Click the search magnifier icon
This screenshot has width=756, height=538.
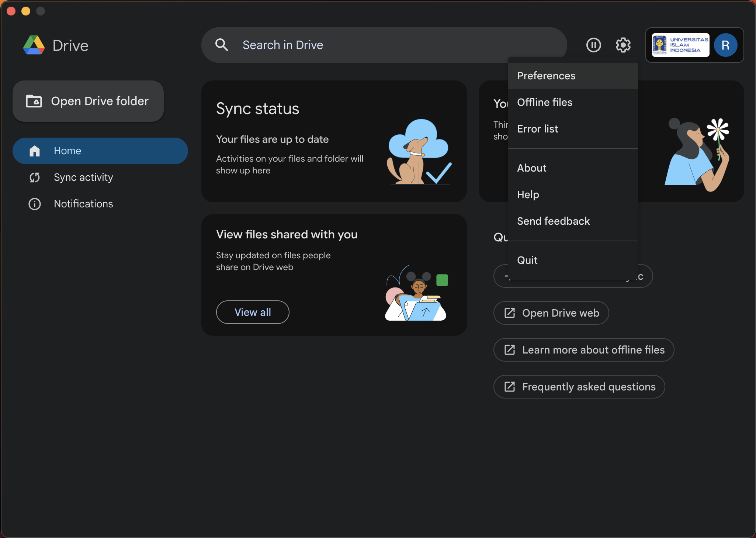(222, 45)
